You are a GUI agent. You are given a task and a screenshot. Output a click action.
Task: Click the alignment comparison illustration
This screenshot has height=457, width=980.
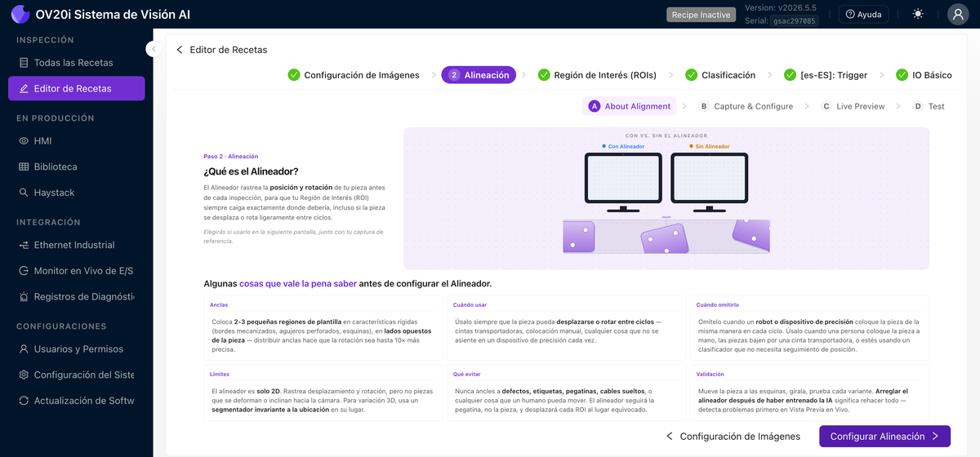666,198
